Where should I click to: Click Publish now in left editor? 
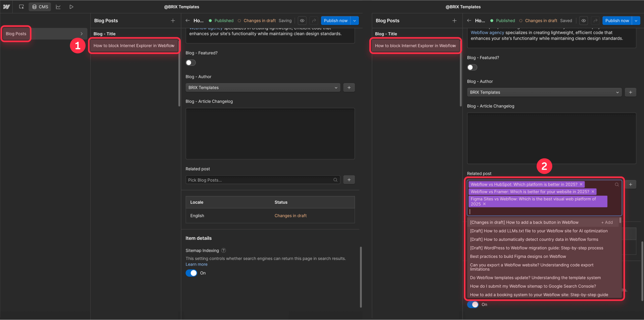pos(335,20)
